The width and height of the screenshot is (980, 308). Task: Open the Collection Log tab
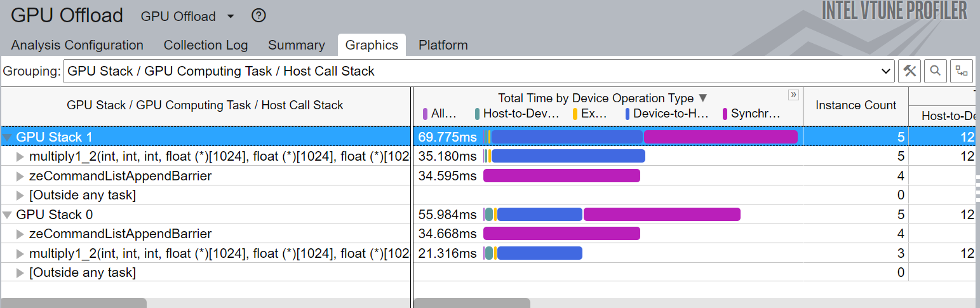click(x=206, y=45)
